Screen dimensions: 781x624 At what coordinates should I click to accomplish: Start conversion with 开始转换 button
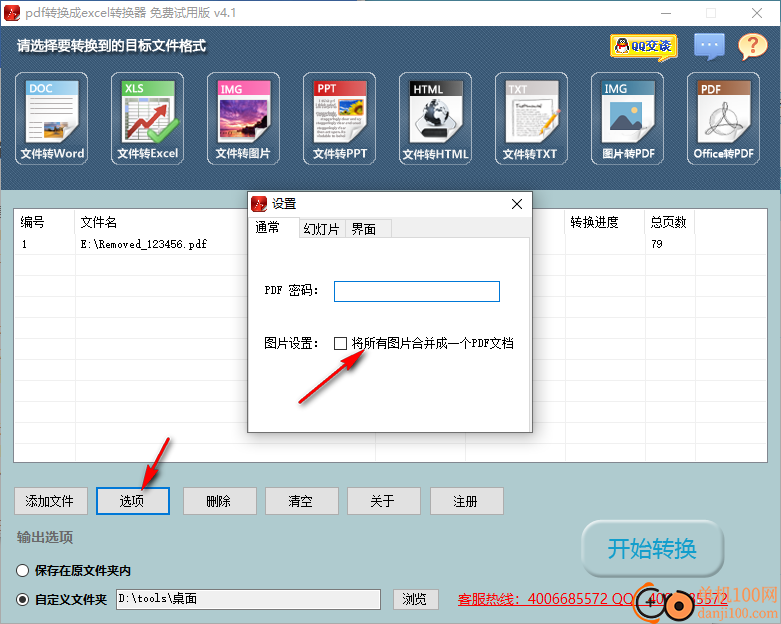pyautogui.click(x=652, y=549)
